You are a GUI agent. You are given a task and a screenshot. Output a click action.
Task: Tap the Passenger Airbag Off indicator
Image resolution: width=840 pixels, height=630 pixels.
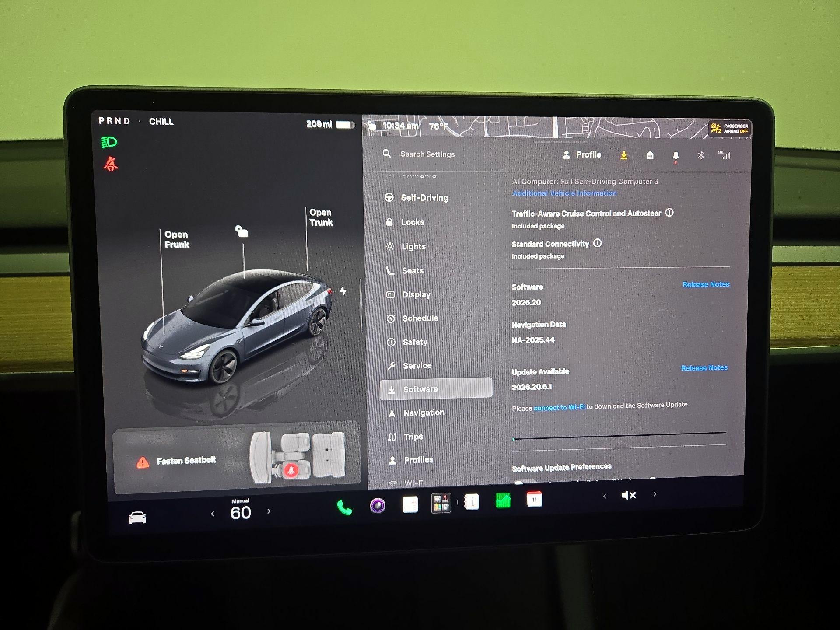(729, 128)
